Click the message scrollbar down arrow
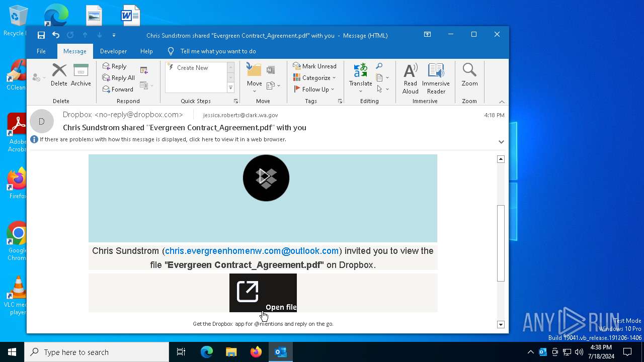Screen dimensions: 644x362 501,324
